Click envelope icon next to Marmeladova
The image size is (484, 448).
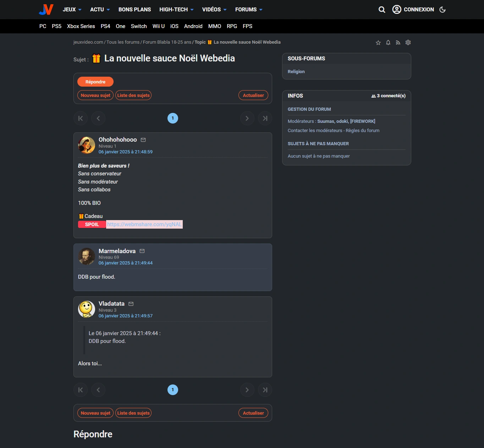tap(142, 251)
